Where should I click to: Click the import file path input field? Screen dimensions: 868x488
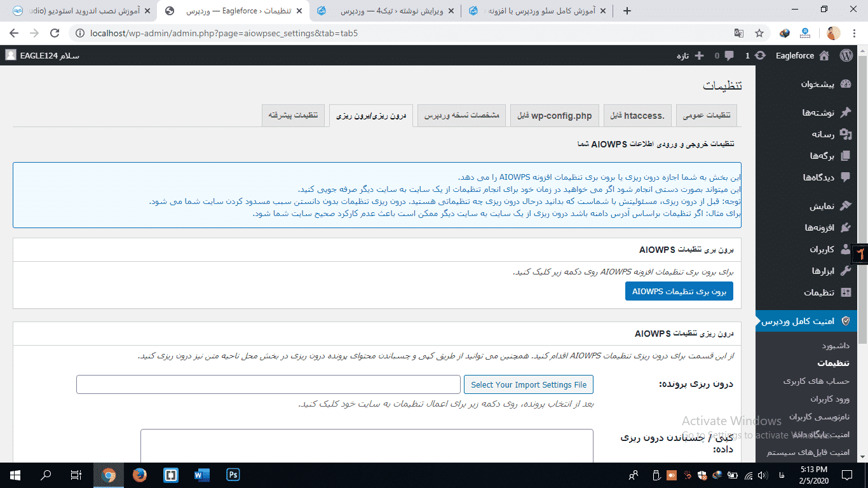[x=268, y=384]
